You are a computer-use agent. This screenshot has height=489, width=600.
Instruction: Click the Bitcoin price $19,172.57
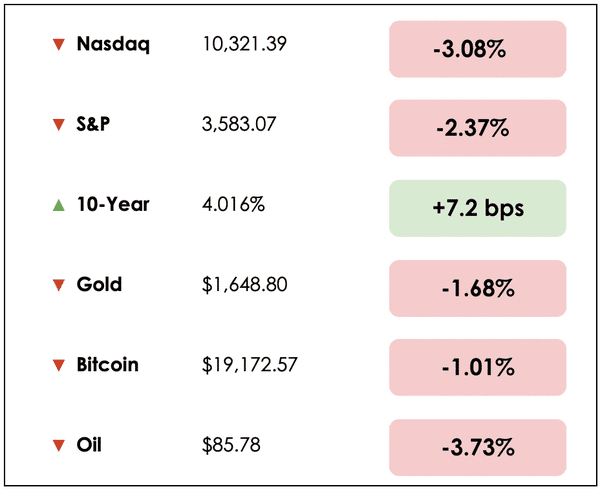[250, 365]
